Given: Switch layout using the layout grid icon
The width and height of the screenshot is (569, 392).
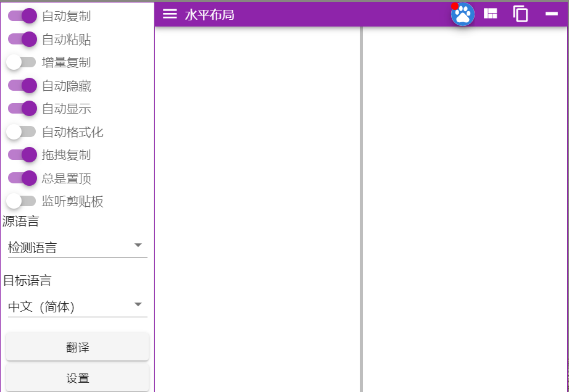Looking at the screenshot, I should [490, 14].
